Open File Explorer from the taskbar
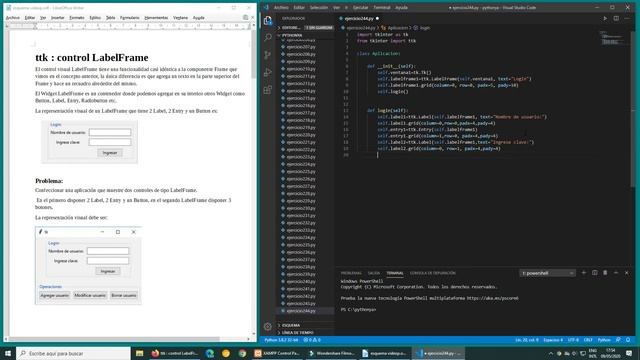The width and height of the screenshot is (640, 360). click(139, 353)
